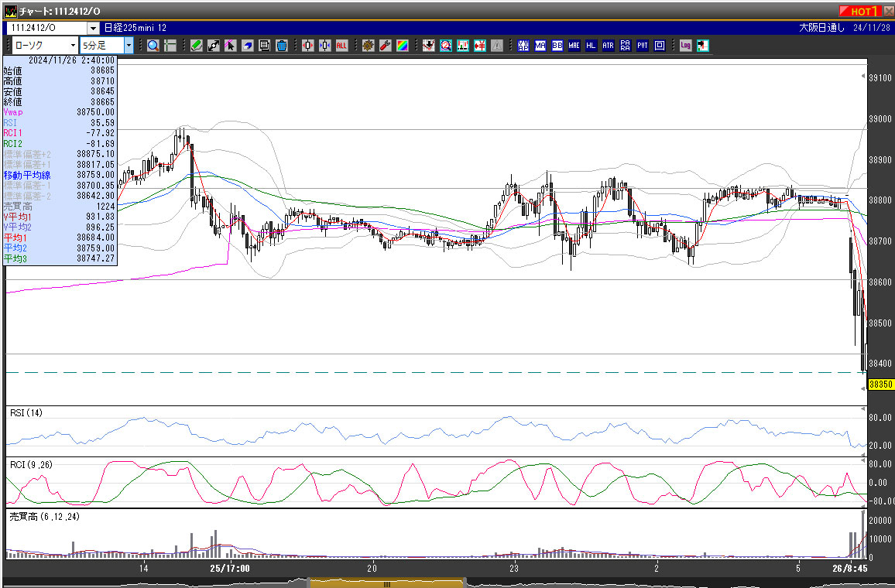
Task: Click the 39100 price axis label
Action: pos(880,77)
